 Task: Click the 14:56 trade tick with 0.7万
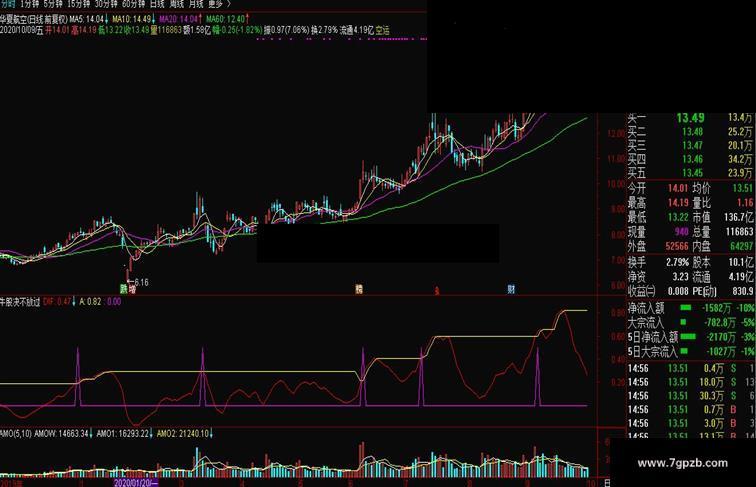[x=691, y=409]
